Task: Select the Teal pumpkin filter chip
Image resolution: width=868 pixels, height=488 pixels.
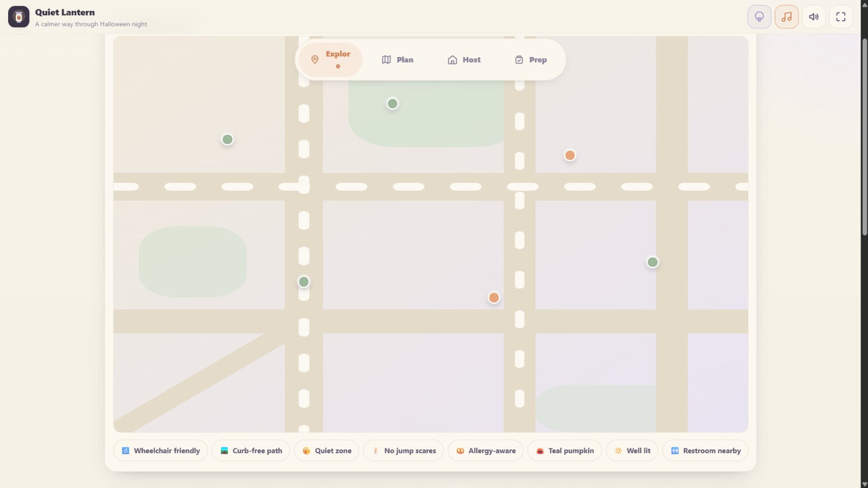Action: (x=565, y=451)
